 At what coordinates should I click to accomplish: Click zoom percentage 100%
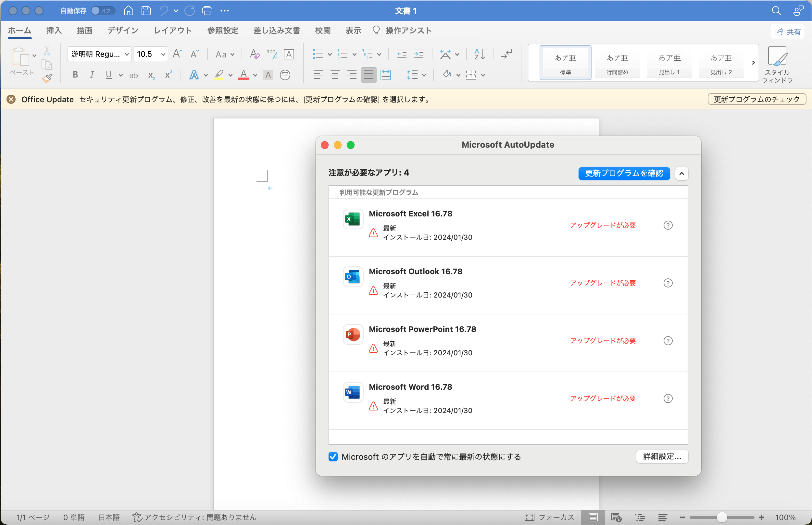(x=785, y=517)
